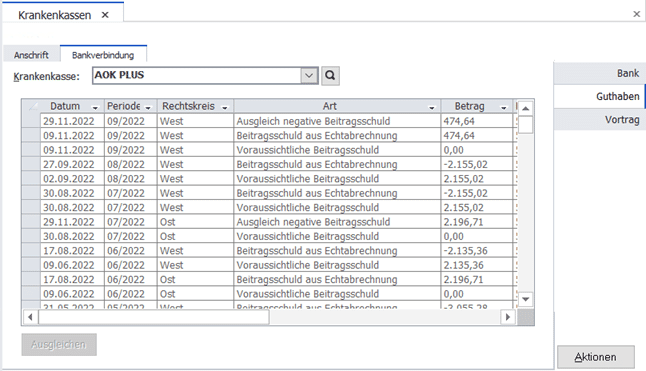Click the AOK PLUS Krankenkasse input field

[x=197, y=76]
